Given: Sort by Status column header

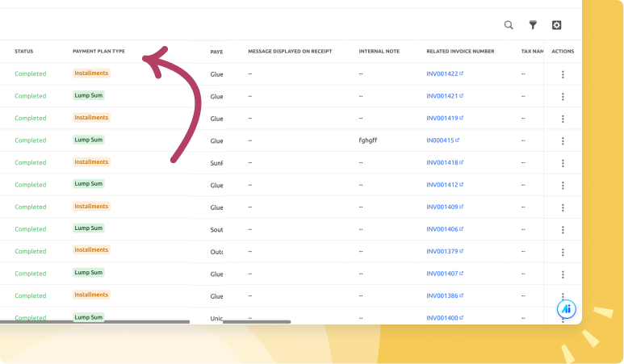Looking at the screenshot, I should point(23,52).
